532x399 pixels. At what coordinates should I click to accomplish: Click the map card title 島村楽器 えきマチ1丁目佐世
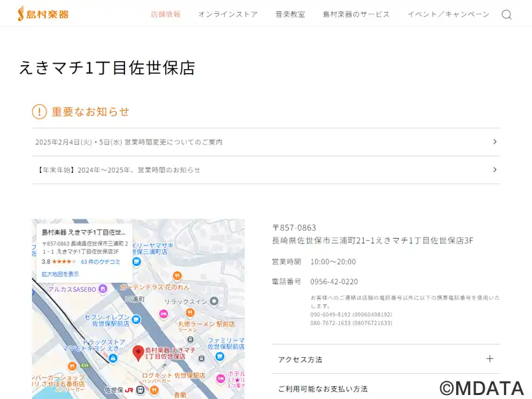(x=84, y=232)
